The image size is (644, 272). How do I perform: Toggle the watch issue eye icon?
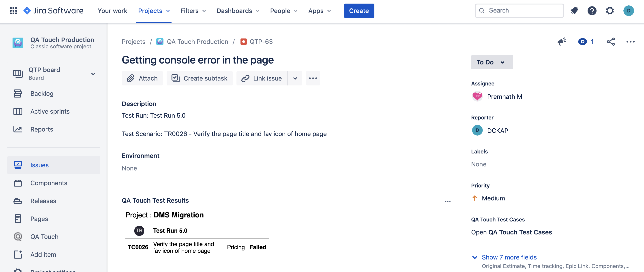click(x=582, y=41)
